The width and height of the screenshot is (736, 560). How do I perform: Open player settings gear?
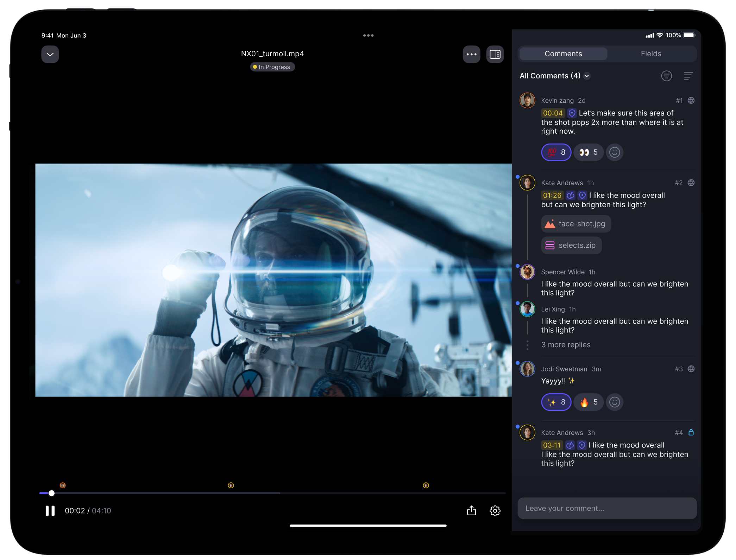[495, 510]
